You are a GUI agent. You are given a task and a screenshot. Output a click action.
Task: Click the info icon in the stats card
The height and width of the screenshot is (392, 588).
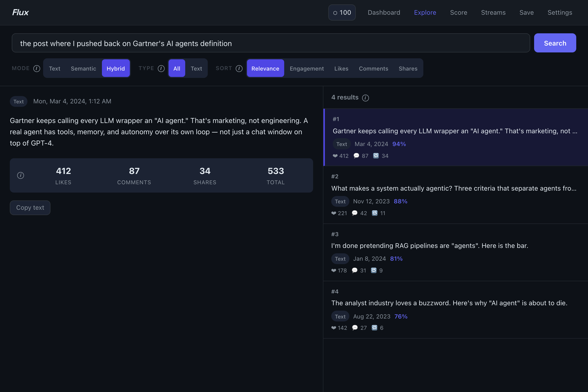(21, 175)
